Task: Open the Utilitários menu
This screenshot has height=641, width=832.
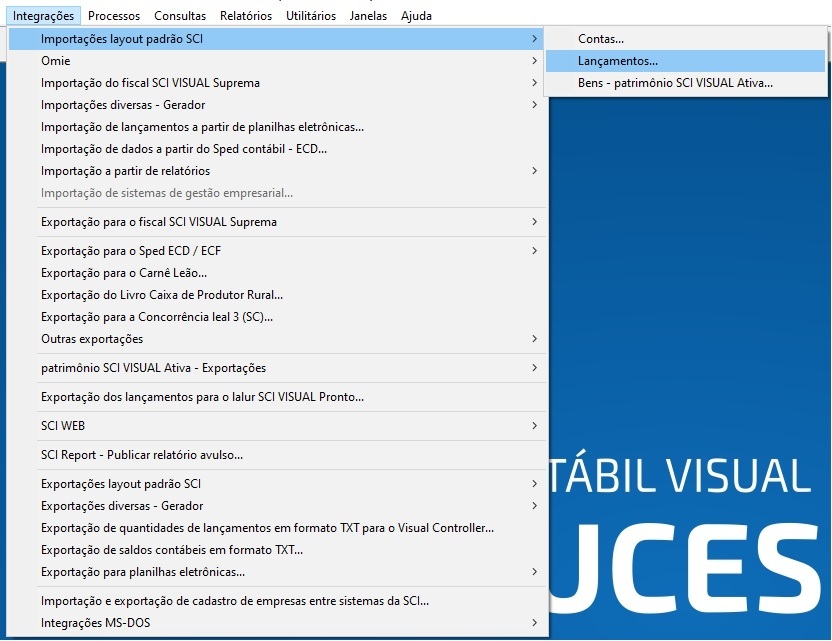Action: tap(311, 16)
